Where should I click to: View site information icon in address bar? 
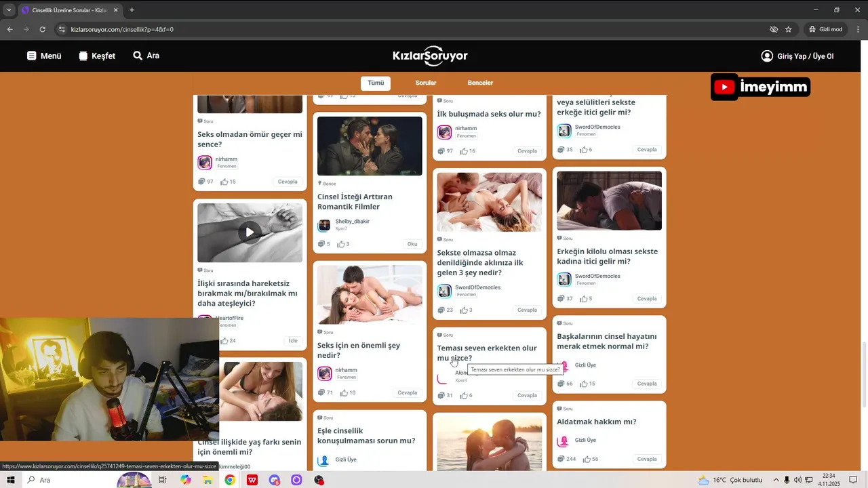[62, 29]
